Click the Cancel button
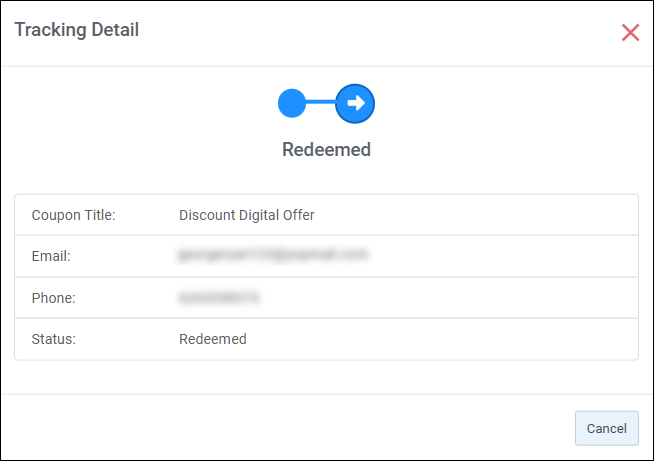Image resolution: width=654 pixels, height=461 pixels. (x=606, y=428)
